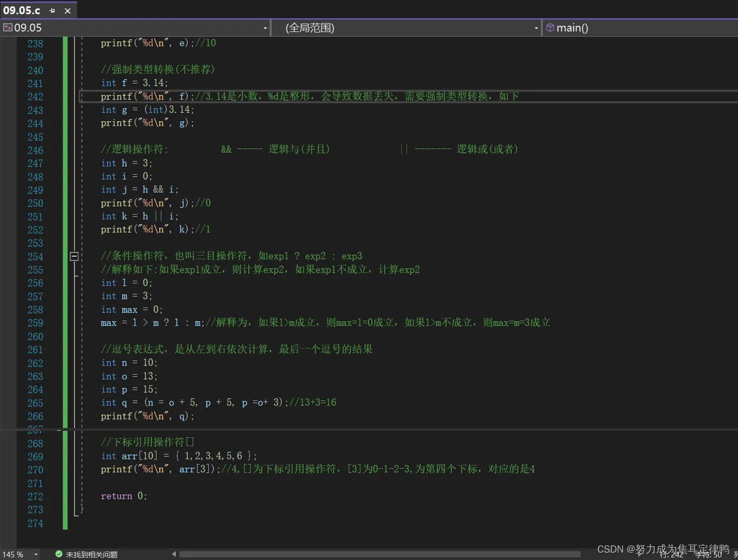
Task: Click the 行: 242 line indicator in status bar
Action: pyautogui.click(x=672, y=555)
